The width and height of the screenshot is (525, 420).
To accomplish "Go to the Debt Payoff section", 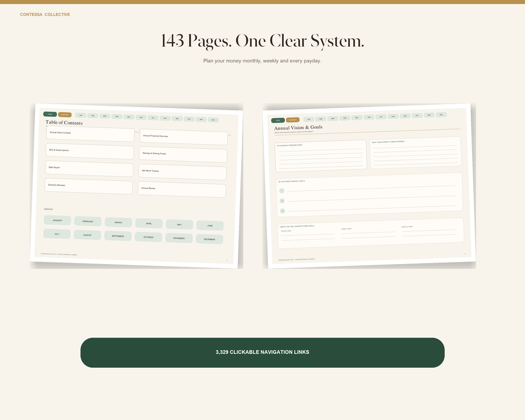I will (89, 169).
